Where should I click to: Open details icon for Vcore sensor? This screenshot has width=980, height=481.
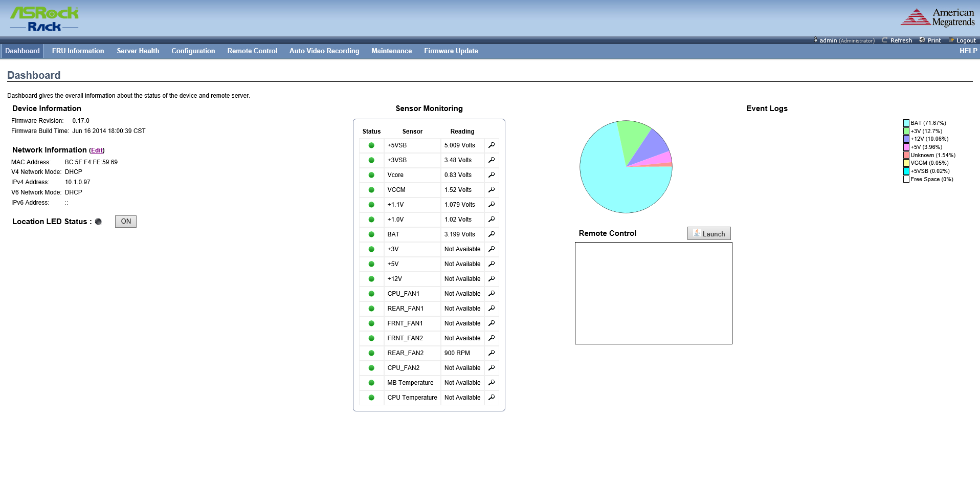tap(491, 175)
